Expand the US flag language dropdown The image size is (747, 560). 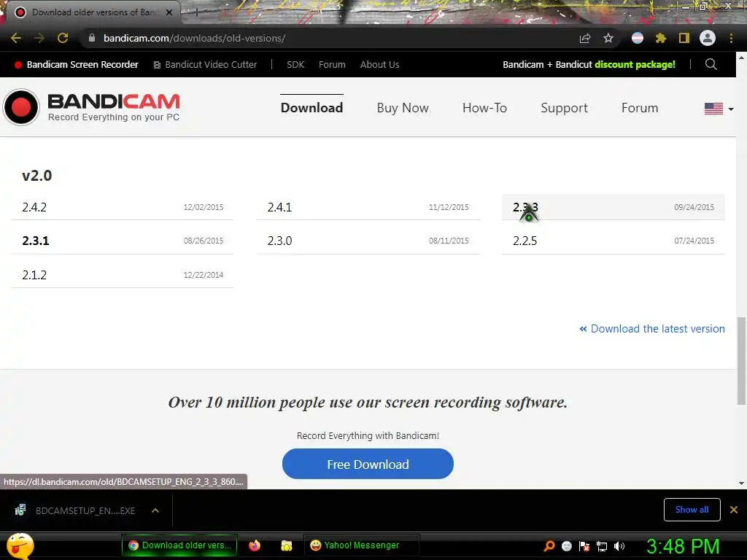coord(719,109)
